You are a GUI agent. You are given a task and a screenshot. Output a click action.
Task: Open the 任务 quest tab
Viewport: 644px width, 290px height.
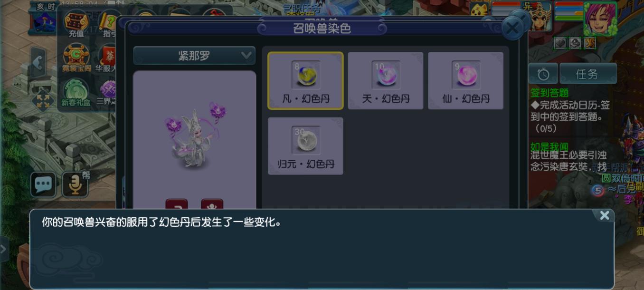(588, 74)
